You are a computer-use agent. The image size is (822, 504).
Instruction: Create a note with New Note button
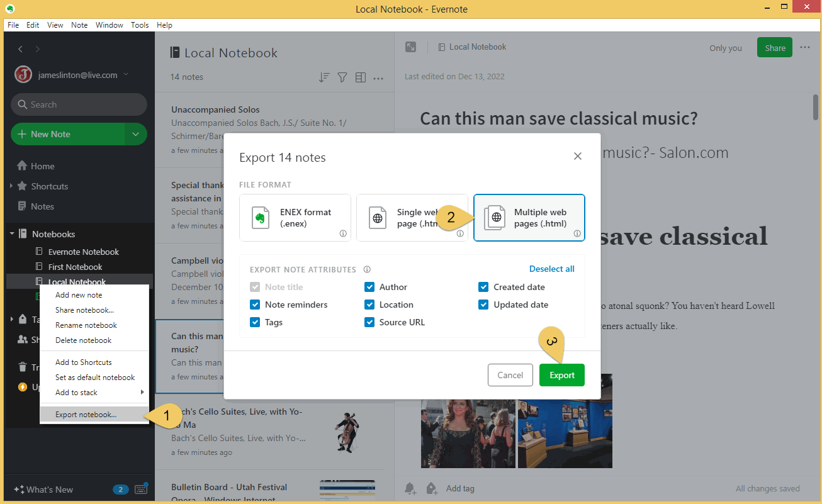coord(68,134)
